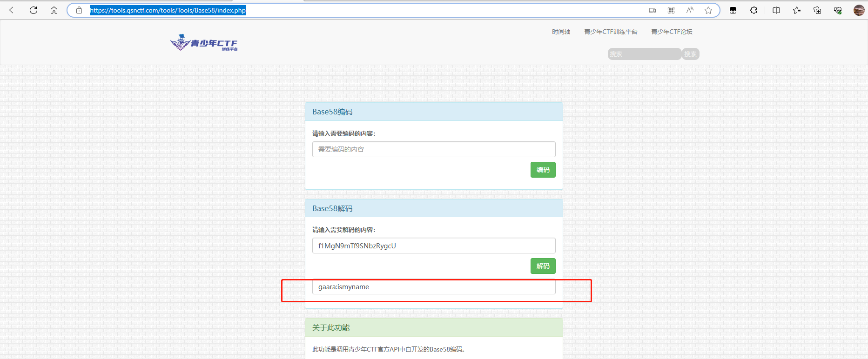This screenshot has width=868, height=359.
Task: Open the Collections panel
Action: tap(817, 10)
